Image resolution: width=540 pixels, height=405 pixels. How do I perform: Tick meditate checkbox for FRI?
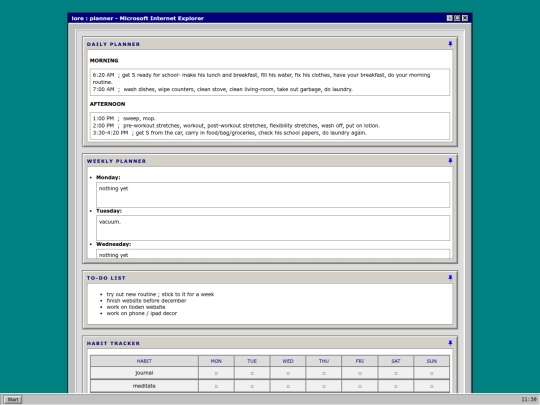pyautogui.click(x=360, y=386)
